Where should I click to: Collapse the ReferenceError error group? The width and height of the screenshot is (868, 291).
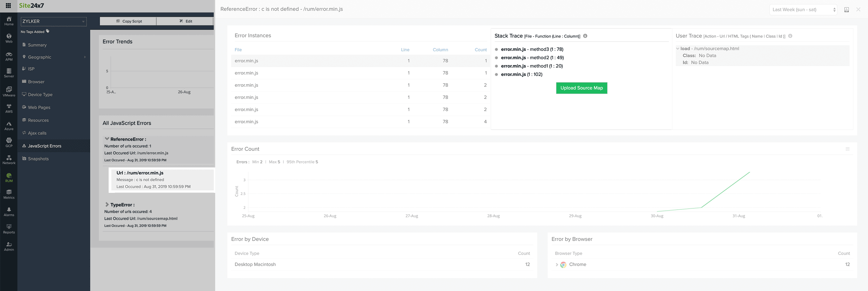tap(107, 139)
